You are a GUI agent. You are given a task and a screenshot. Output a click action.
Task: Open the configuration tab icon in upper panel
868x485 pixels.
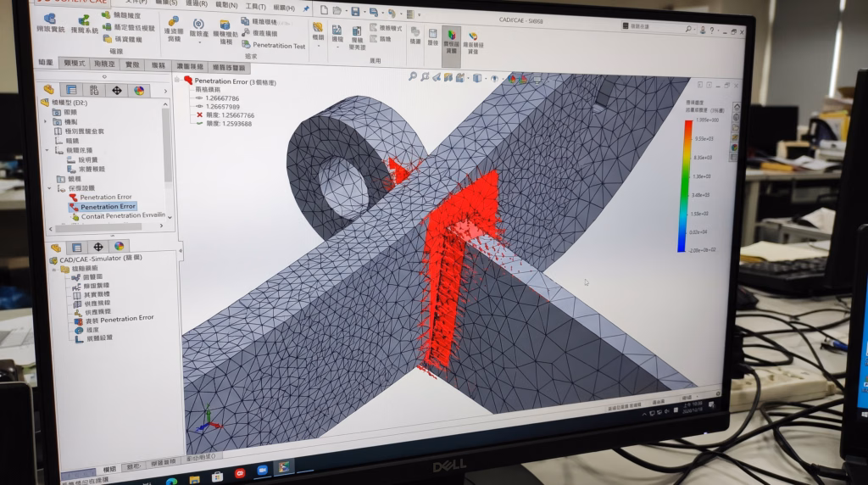pos(93,90)
